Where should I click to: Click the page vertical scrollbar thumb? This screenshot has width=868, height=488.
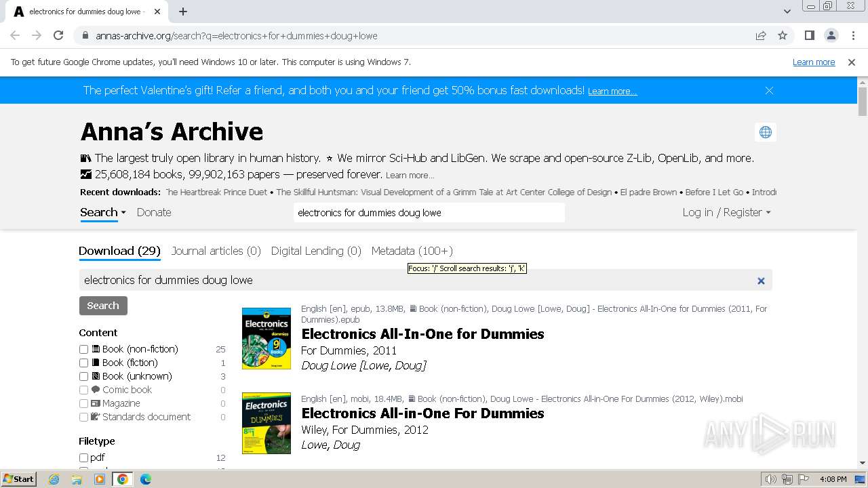click(863, 102)
